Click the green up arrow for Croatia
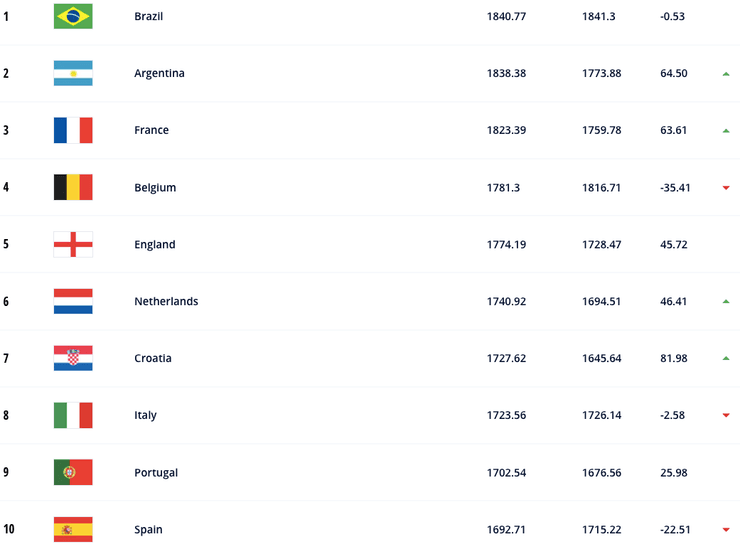Image resolution: width=740 pixels, height=545 pixels. click(726, 359)
